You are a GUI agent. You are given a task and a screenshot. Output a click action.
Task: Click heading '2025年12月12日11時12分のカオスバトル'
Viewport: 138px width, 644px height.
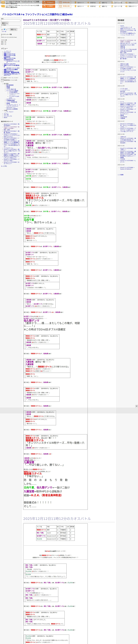pos(57,519)
